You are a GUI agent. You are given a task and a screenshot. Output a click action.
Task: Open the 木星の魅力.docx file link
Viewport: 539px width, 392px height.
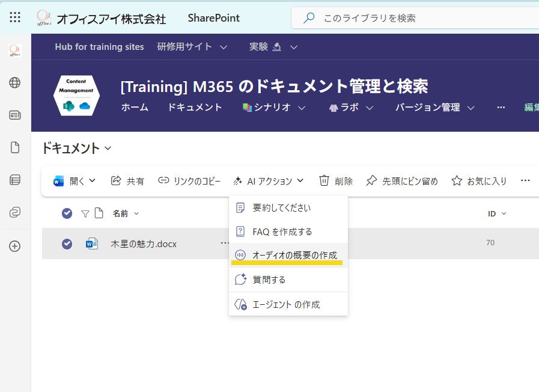[144, 244]
